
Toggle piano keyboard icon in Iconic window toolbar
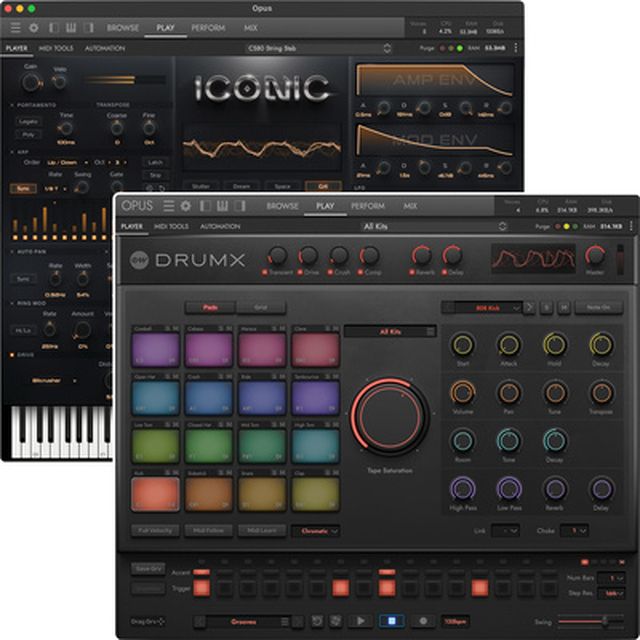point(71,28)
